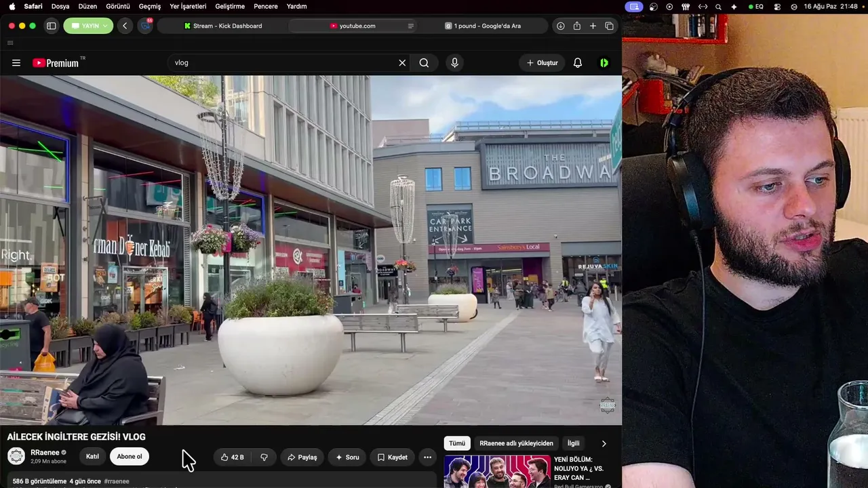
Task: Open the Yer İşaretleri menu
Action: click(188, 6)
